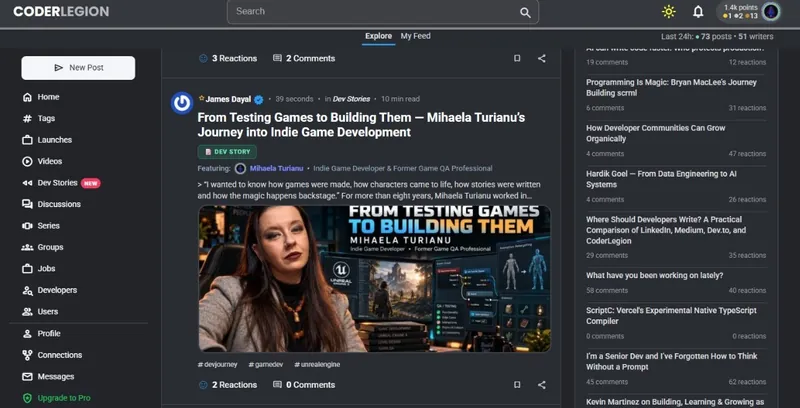Open I'm a Senior Dev post link
This screenshot has height=408, width=800.
click(671, 362)
